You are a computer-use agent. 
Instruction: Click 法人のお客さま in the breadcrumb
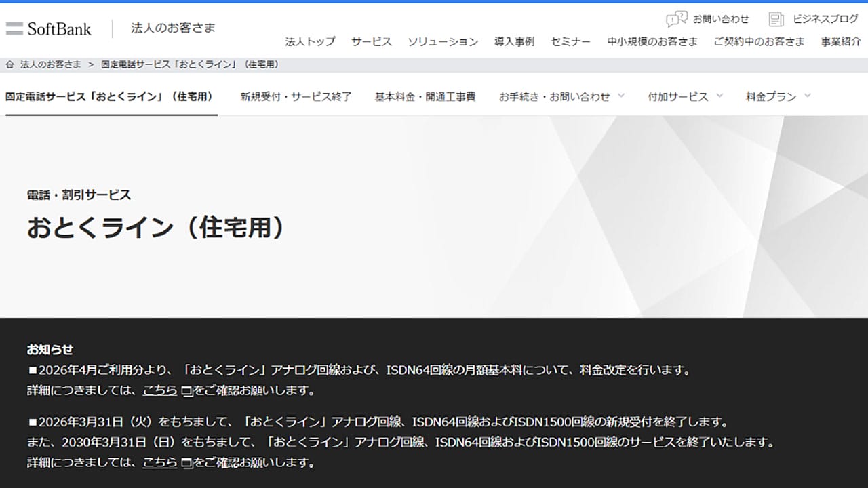pos(47,64)
